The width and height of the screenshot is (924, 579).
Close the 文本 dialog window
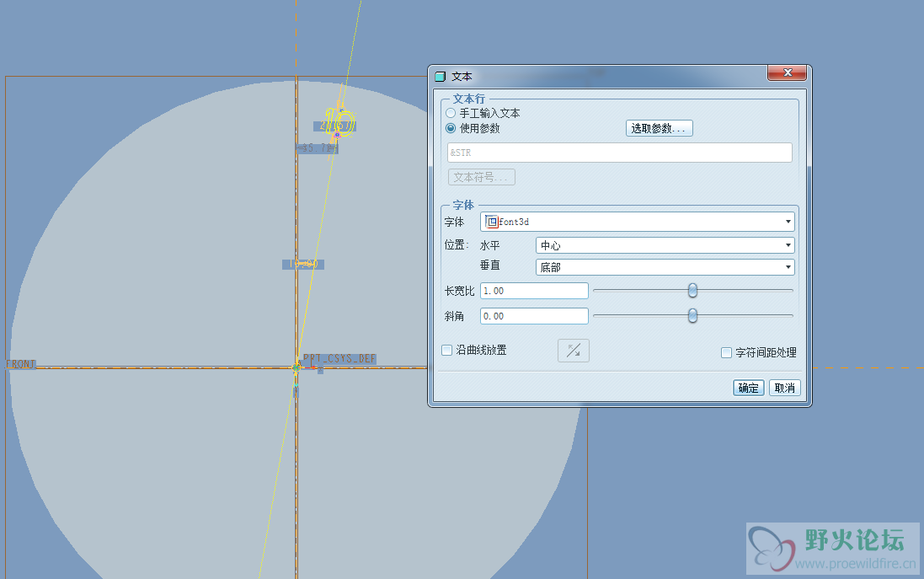[788, 72]
